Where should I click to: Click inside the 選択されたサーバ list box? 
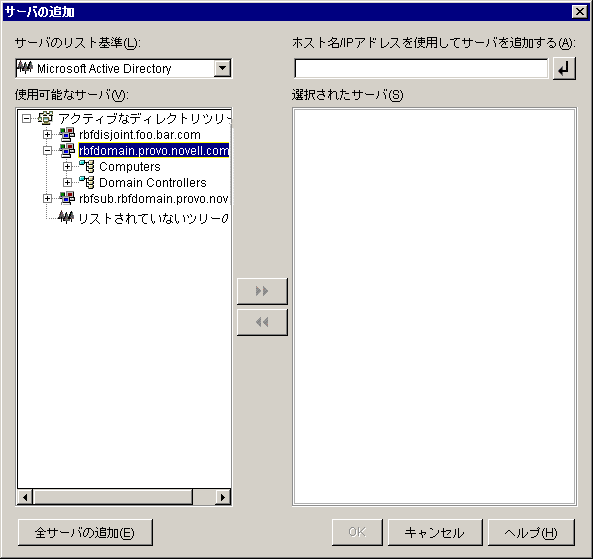(x=435, y=306)
